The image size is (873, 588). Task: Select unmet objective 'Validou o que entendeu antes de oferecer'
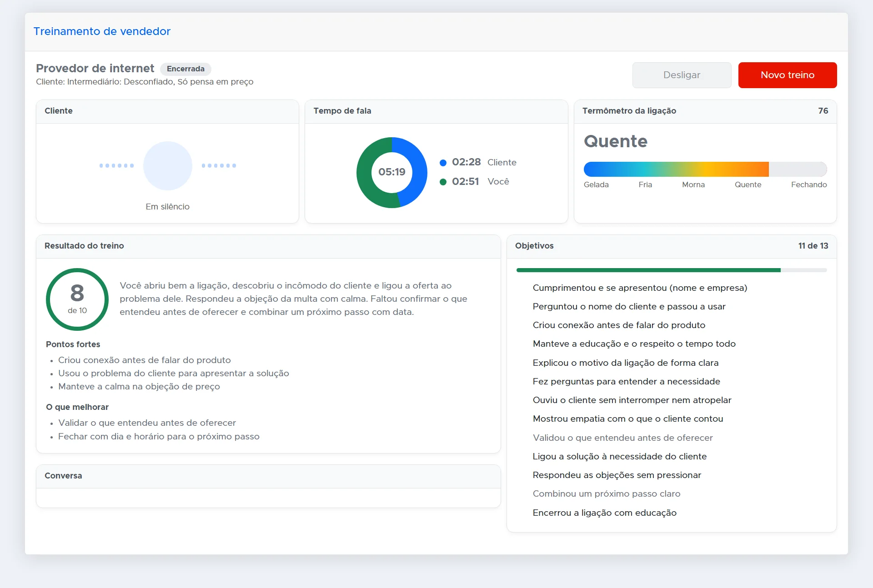tap(622, 438)
